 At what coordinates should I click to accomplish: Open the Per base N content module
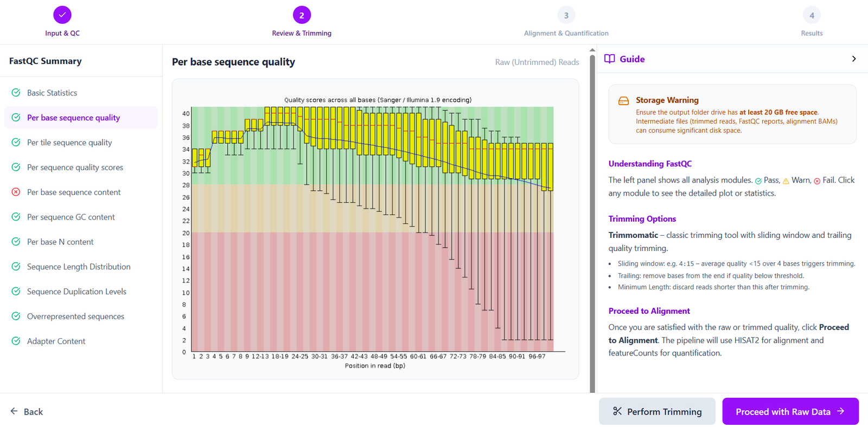[81, 242]
